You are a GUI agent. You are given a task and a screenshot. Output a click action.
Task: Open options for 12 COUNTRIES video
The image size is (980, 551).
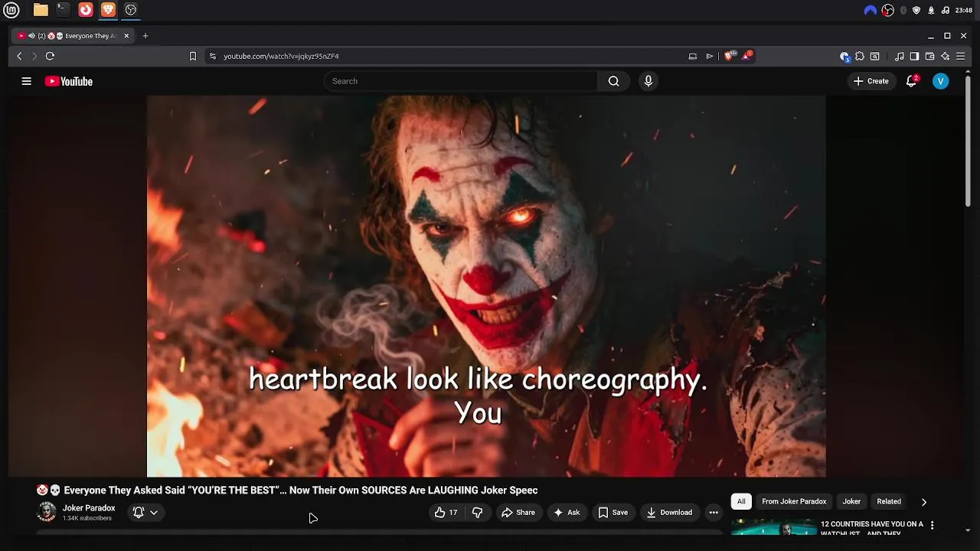932,526
